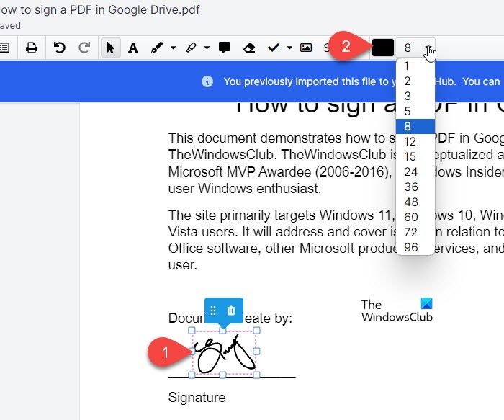This screenshot has width=504, height=420.
Task: Expand checkmark stamp options arrow
Action: coord(289,48)
